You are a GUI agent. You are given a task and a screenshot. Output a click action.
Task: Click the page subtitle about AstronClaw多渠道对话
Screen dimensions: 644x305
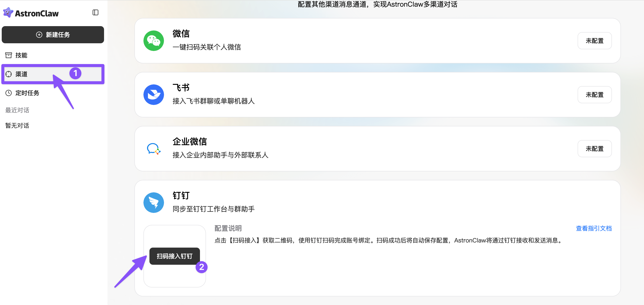coord(377,4)
